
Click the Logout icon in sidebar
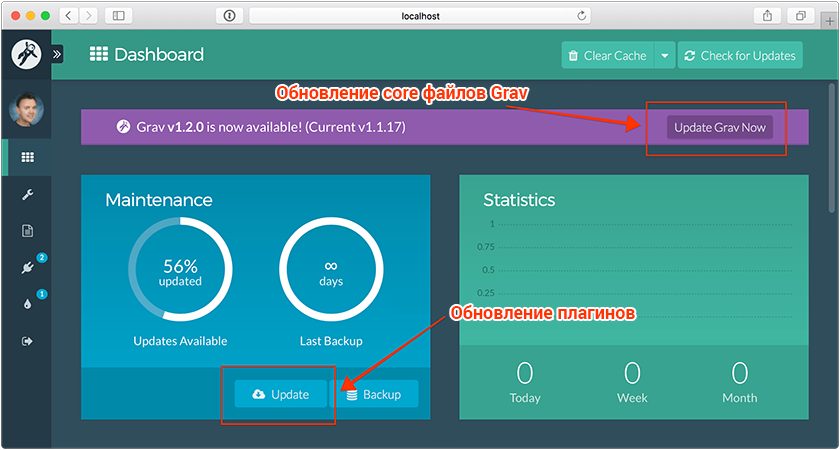tap(27, 341)
